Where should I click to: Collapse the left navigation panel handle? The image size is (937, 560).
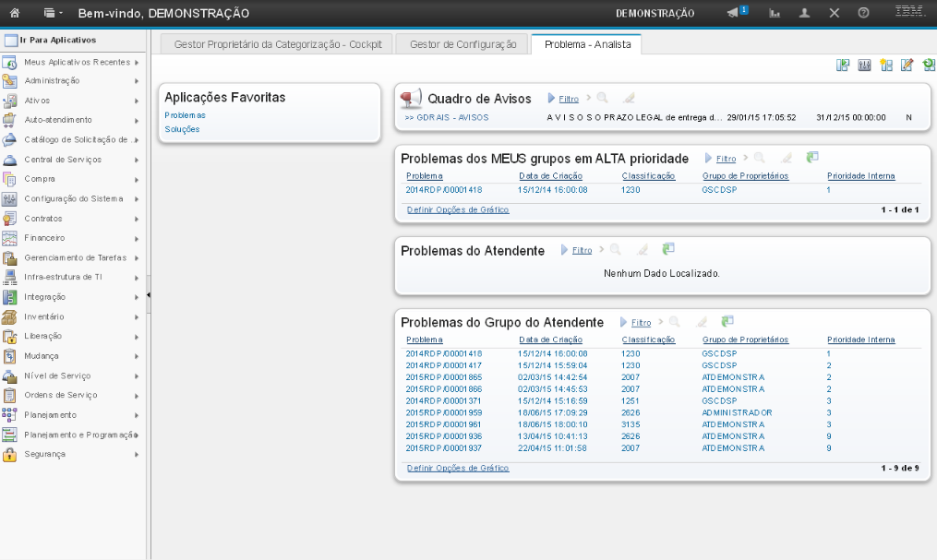click(x=149, y=295)
